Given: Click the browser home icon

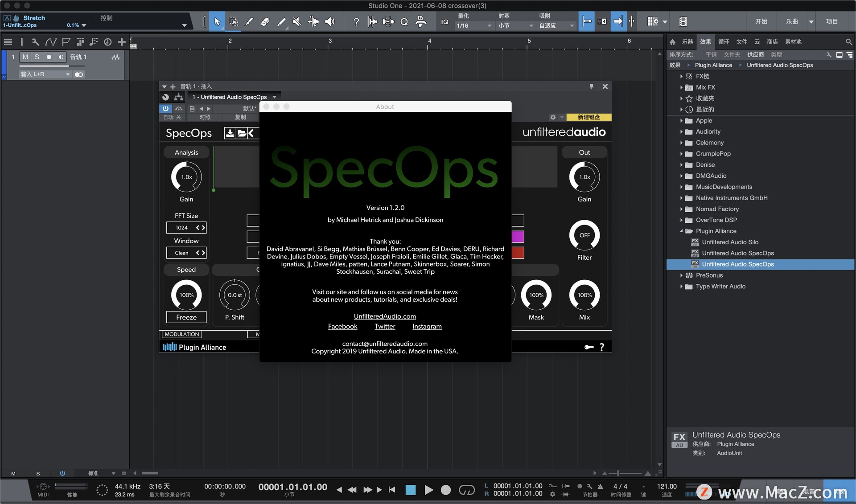Looking at the screenshot, I should [672, 42].
